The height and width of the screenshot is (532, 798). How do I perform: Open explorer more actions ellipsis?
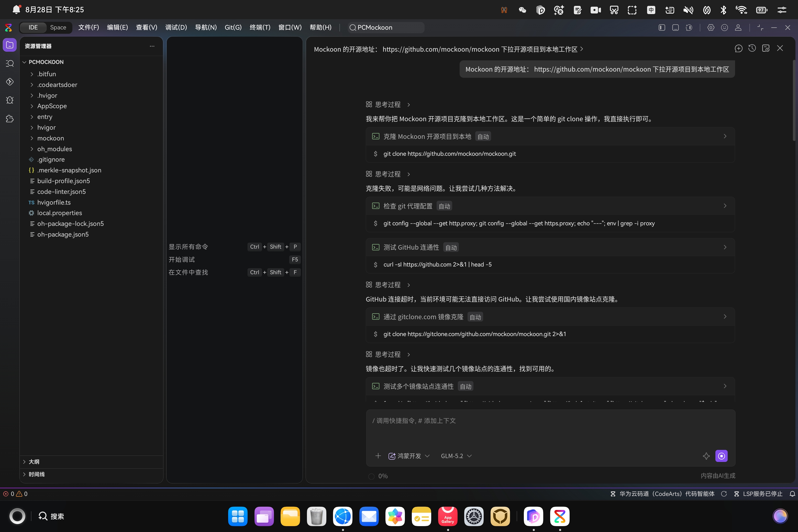152,46
